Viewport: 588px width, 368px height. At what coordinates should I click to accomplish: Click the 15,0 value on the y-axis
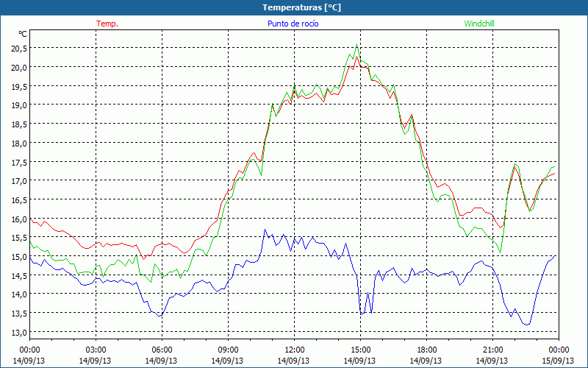tap(19, 257)
